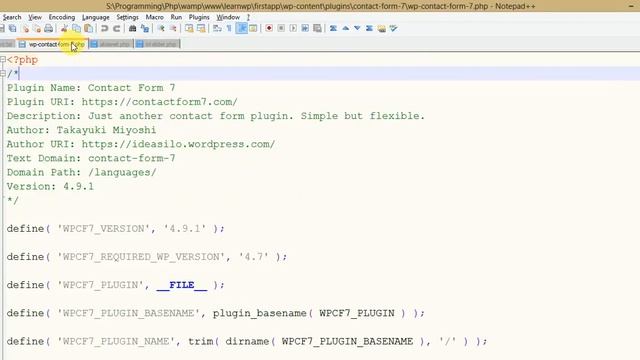The height and width of the screenshot is (360, 640).
Task: Click the Save All toolbar icon
Action: 13,28
